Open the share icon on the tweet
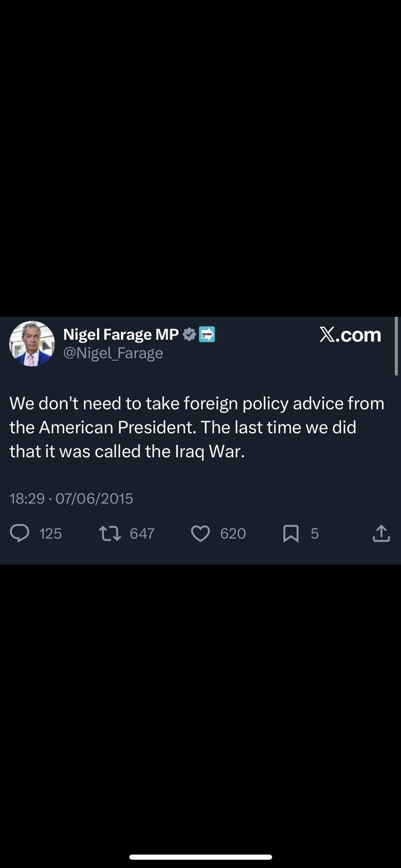This screenshot has width=401, height=868. [x=381, y=533]
